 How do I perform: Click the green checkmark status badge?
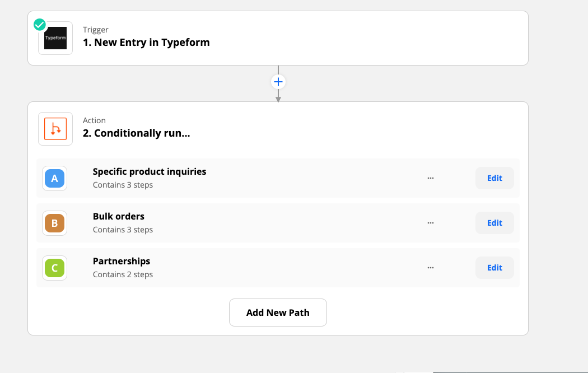click(40, 25)
